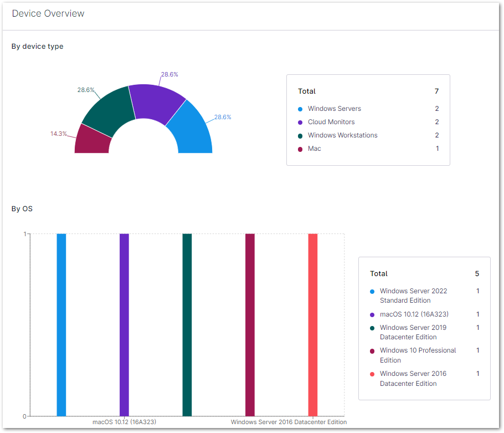Click the Windows Servers legend color dot
The image size is (504, 433).
300,109
